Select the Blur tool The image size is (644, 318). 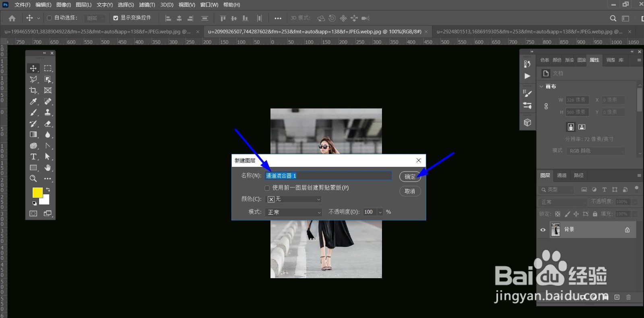click(48, 135)
